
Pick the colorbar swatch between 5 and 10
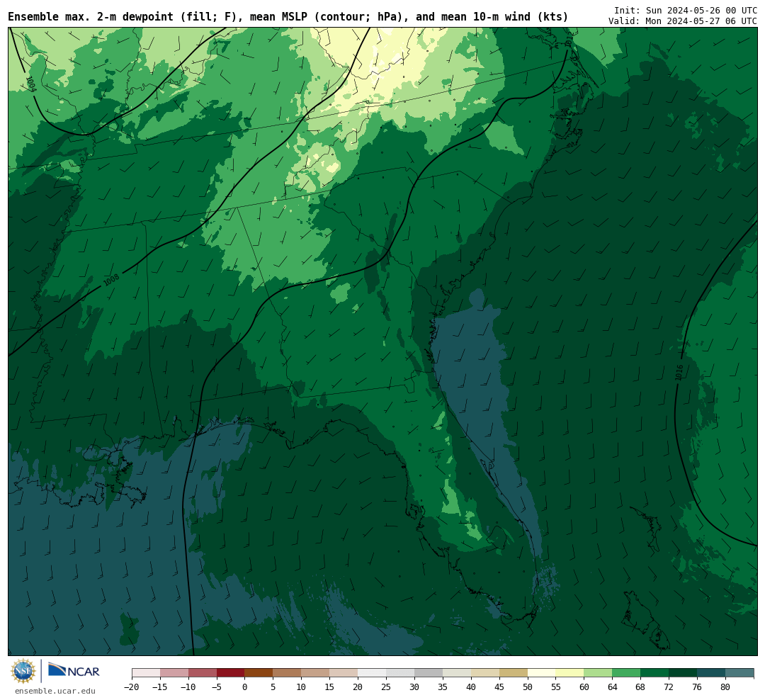(288, 673)
